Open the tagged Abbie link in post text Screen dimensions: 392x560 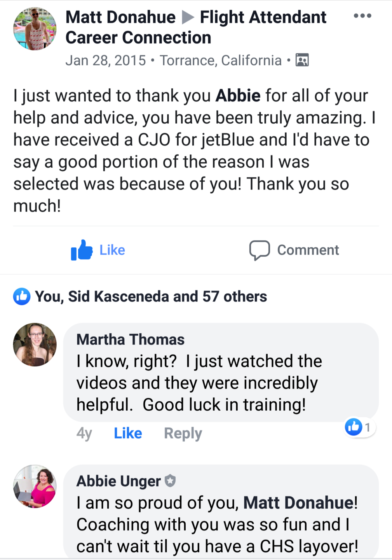click(238, 96)
